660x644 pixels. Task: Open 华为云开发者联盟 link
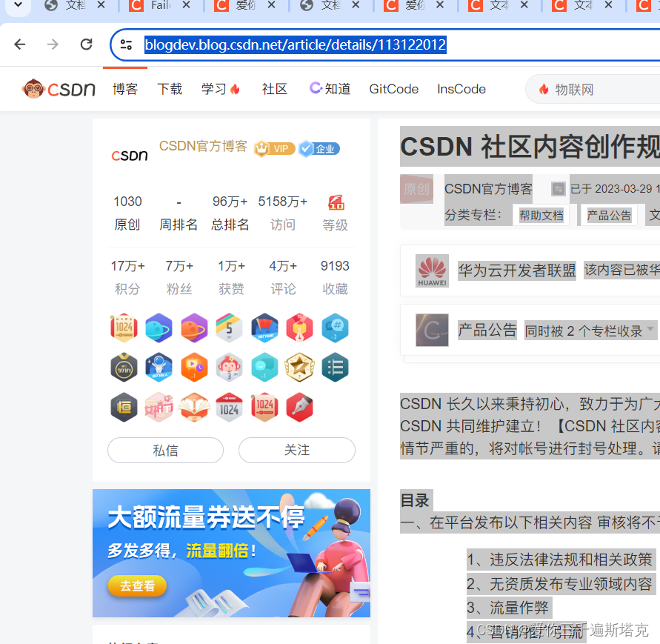click(517, 270)
